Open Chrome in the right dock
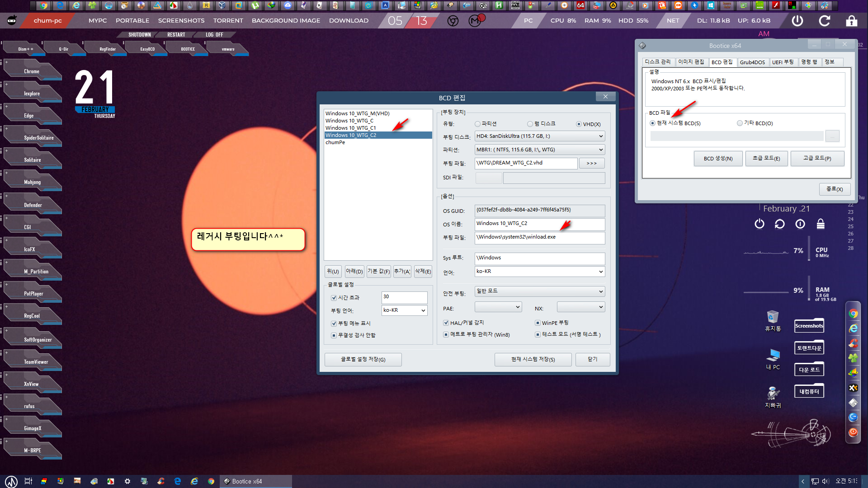 pyautogui.click(x=853, y=314)
